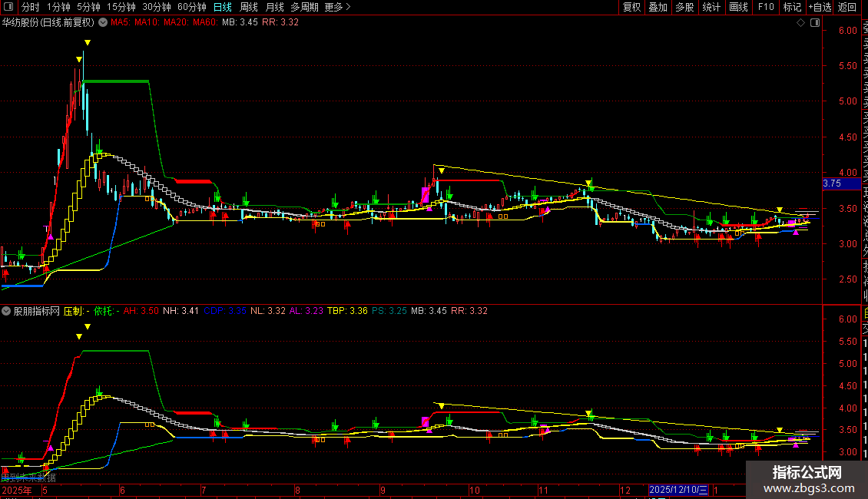Open the 多周期 multi-period view

(x=304, y=7)
